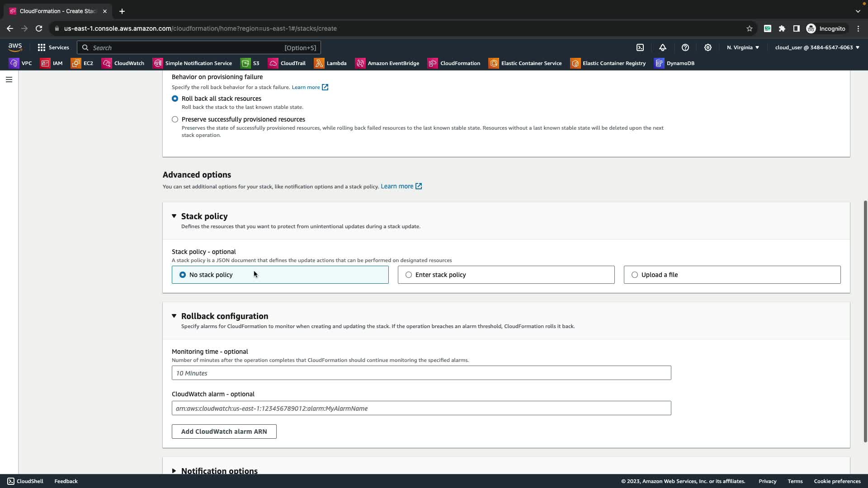
Task: Open the help question mark icon
Action: click(685, 47)
